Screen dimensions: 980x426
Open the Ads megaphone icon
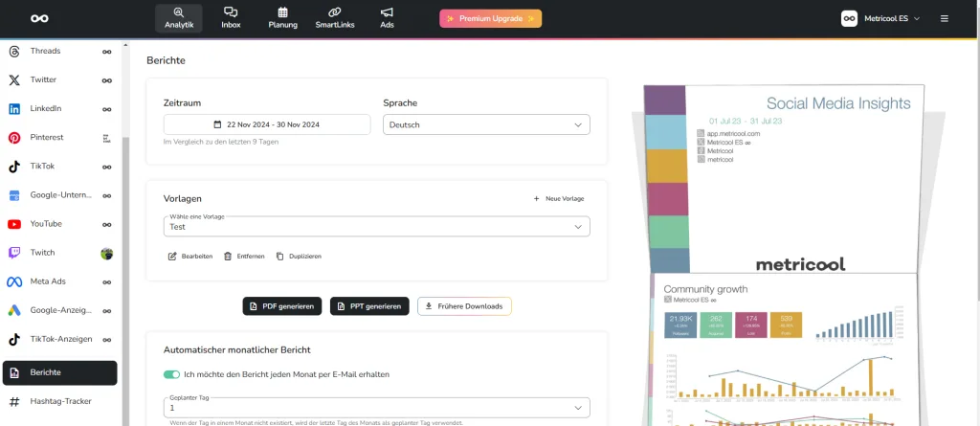pos(387,18)
